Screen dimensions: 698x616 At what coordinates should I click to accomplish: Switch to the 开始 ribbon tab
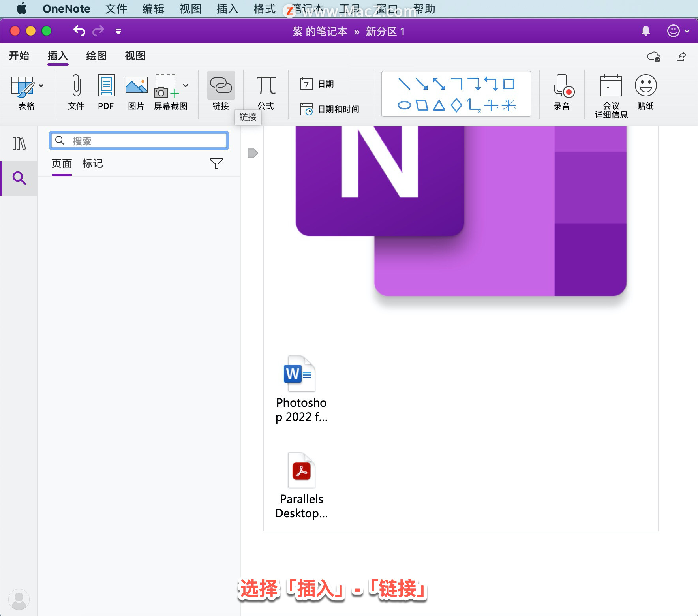tap(19, 56)
